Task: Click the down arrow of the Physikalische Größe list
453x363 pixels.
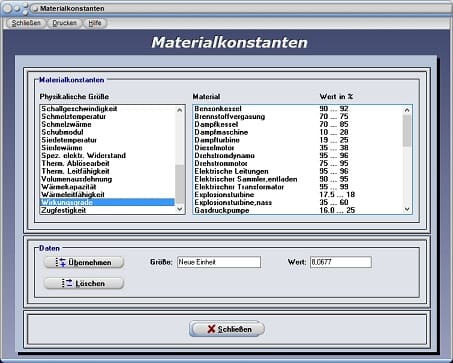Action: [180, 209]
